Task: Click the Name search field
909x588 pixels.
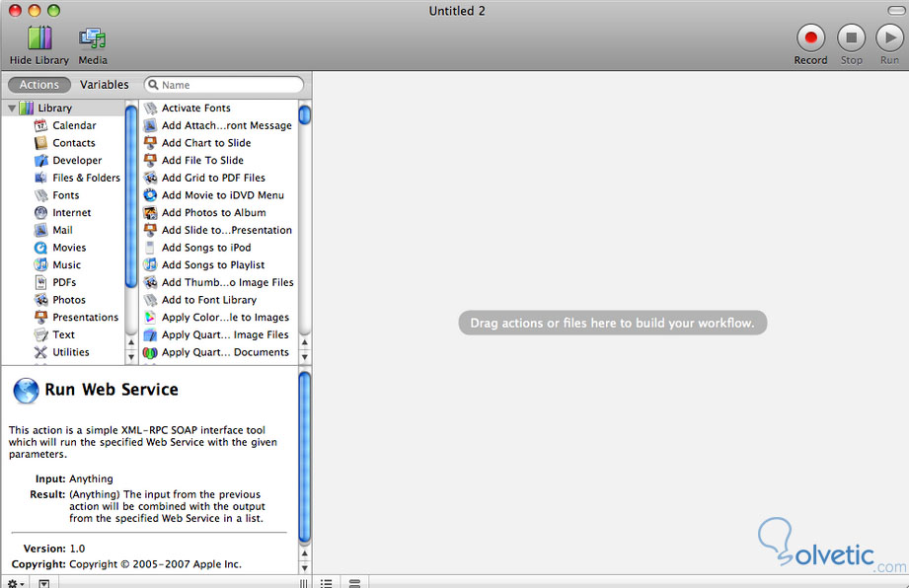Action: point(224,85)
